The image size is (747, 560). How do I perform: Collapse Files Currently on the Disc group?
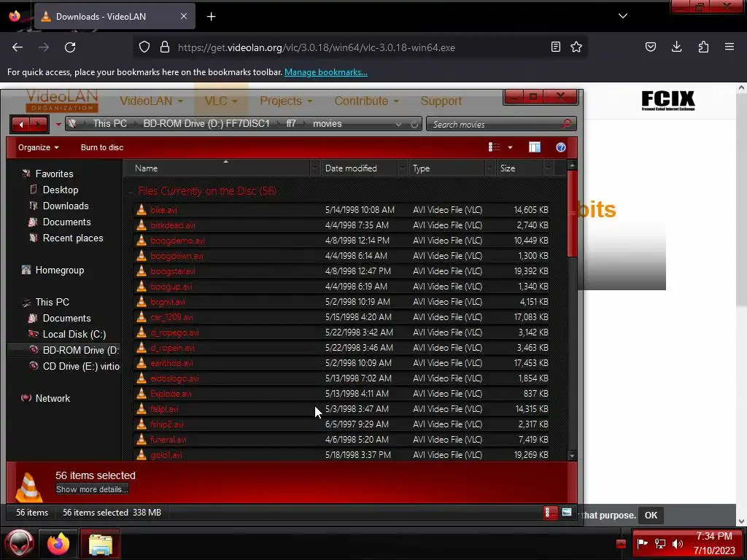click(131, 192)
